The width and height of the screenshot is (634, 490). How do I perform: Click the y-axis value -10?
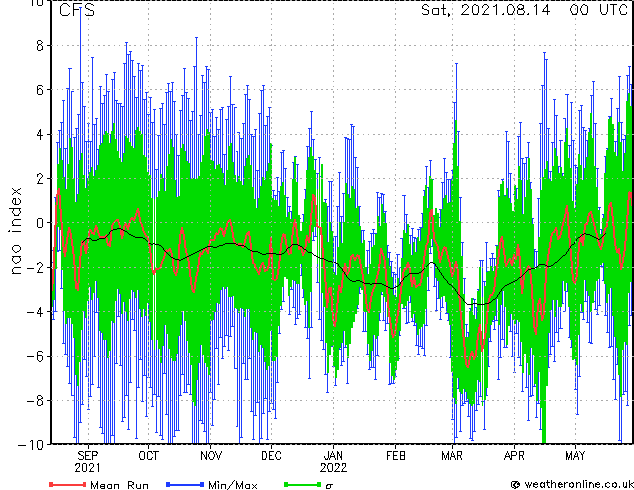[30, 444]
